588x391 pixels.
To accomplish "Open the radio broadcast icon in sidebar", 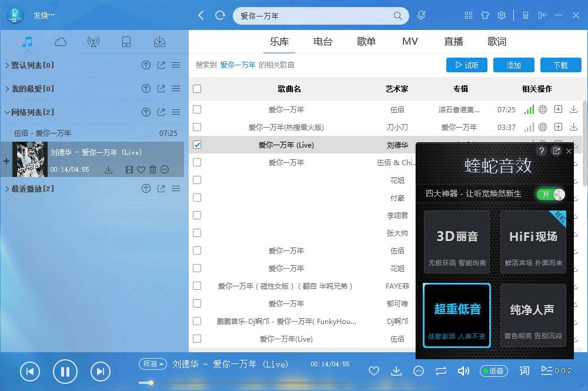I will point(93,42).
